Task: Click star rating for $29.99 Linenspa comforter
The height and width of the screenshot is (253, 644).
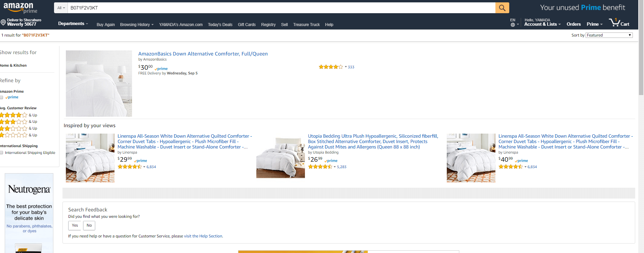Action: click(129, 167)
